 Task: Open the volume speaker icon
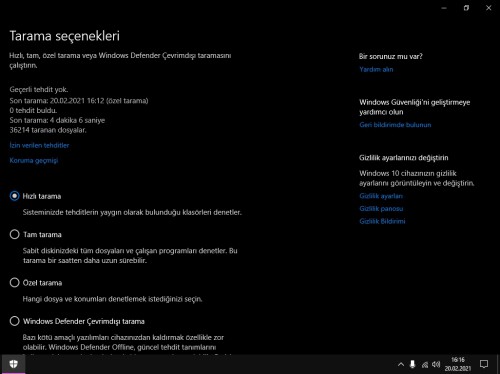(436, 364)
